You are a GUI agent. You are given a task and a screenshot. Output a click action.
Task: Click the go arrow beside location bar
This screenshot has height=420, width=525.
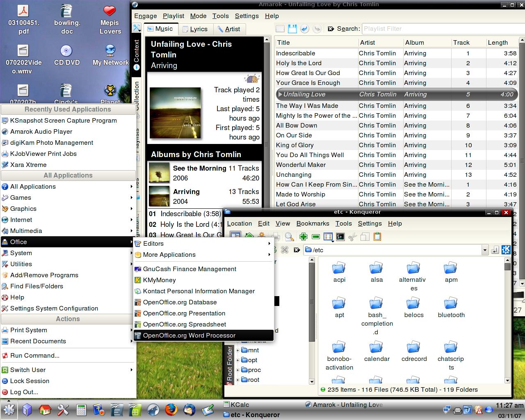coord(495,250)
